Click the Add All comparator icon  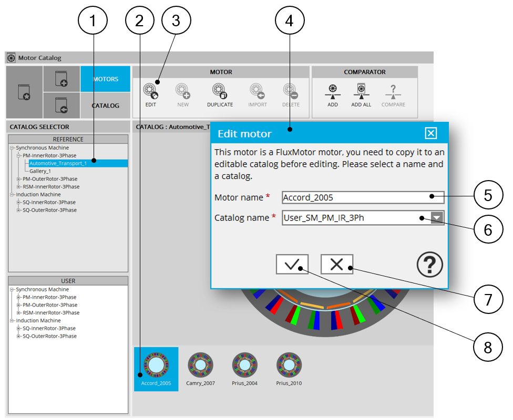tap(361, 92)
